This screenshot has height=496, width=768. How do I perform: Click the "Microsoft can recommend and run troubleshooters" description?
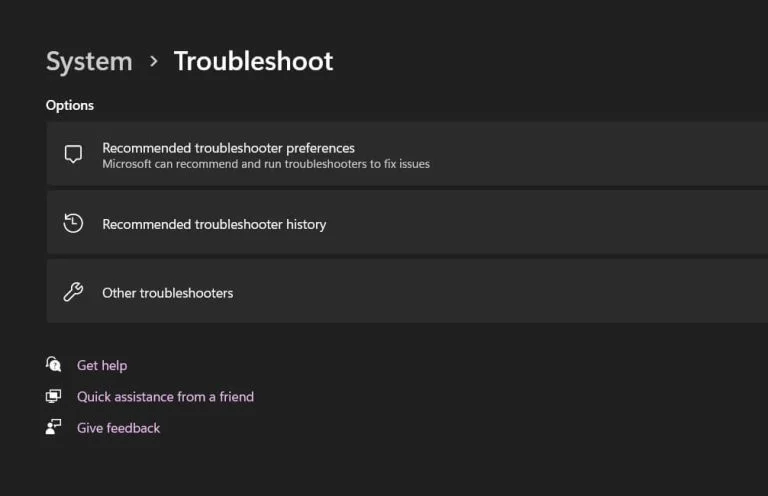266,164
